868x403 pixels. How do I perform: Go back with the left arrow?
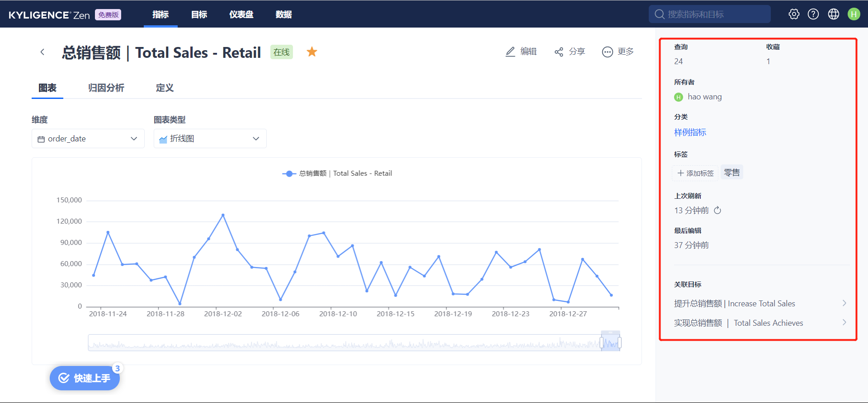pos(42,52)
